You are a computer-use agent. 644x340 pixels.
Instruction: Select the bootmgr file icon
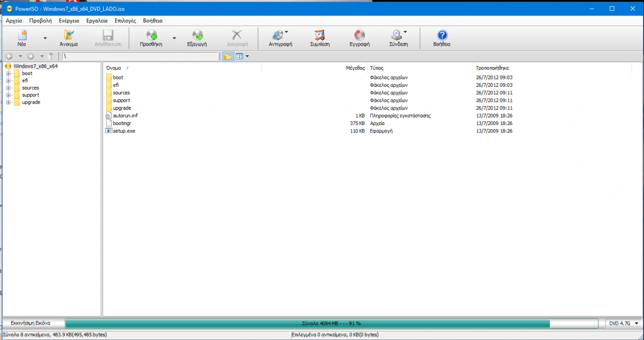[109, 123]
